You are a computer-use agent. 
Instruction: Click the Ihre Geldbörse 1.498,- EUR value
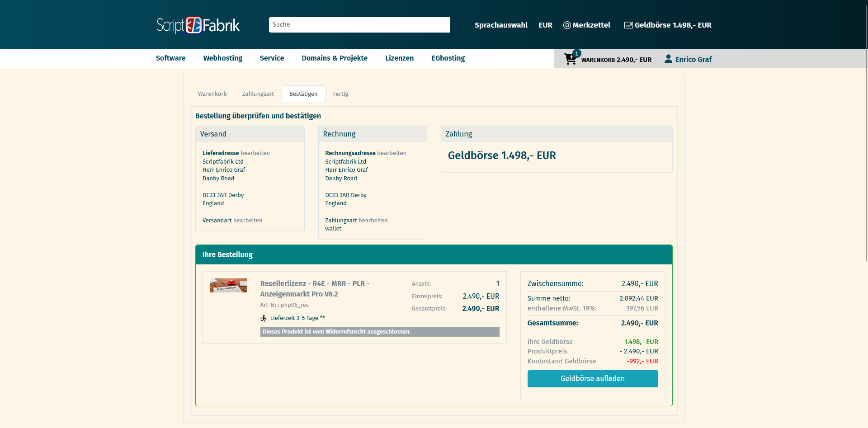[x=641, y=342]
